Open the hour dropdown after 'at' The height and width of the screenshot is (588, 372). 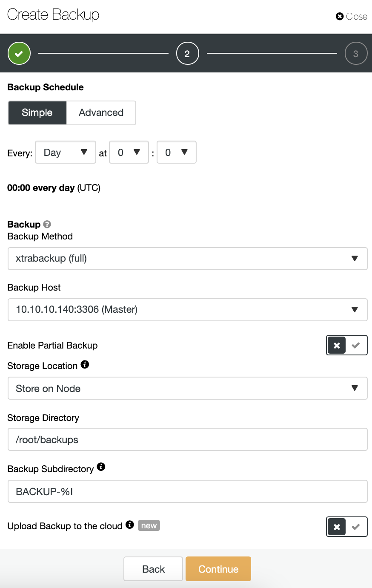click(129, 152)
